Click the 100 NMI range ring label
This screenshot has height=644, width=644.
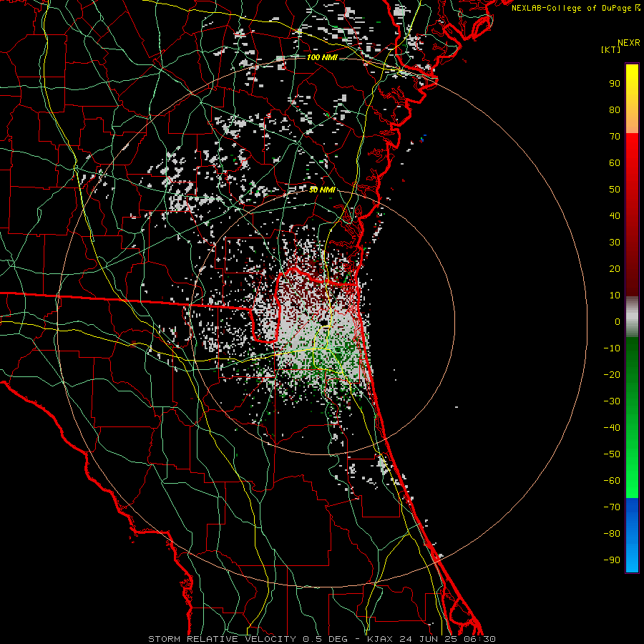click(x=322, y=57)
